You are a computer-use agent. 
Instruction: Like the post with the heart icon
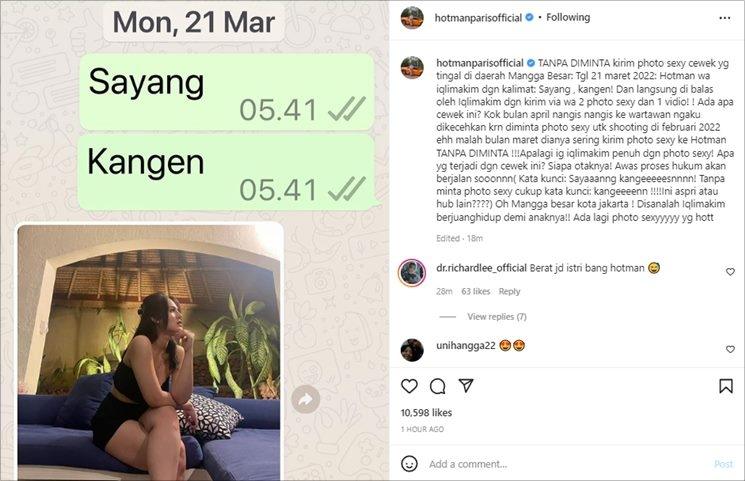click(x=409, y=386)
